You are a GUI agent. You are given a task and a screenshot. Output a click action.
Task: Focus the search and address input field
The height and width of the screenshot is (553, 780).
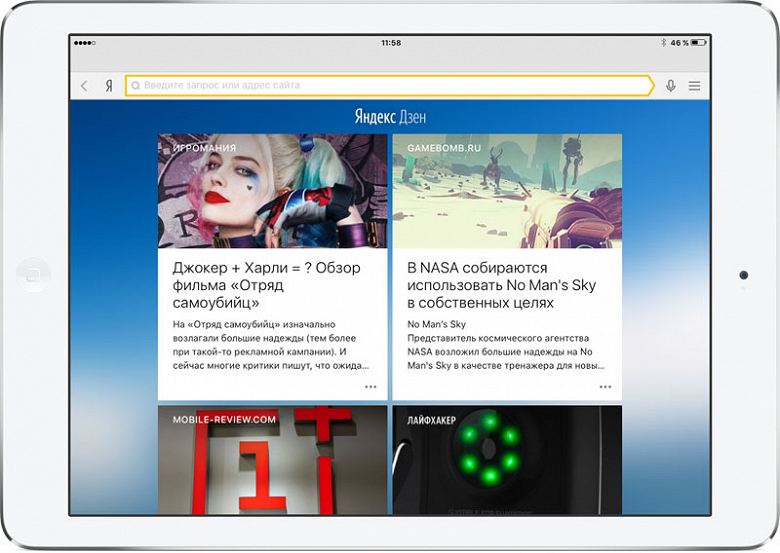point(389,86)
